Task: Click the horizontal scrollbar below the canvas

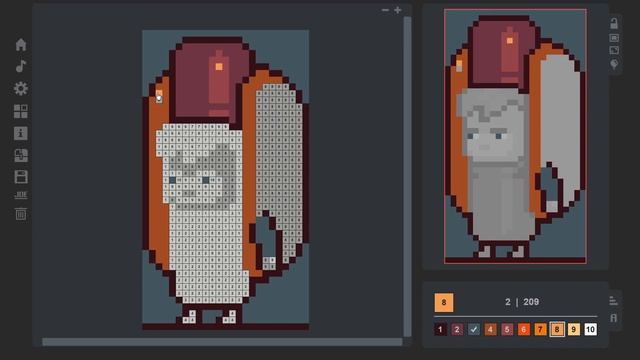Action: (x=222, y=342)
